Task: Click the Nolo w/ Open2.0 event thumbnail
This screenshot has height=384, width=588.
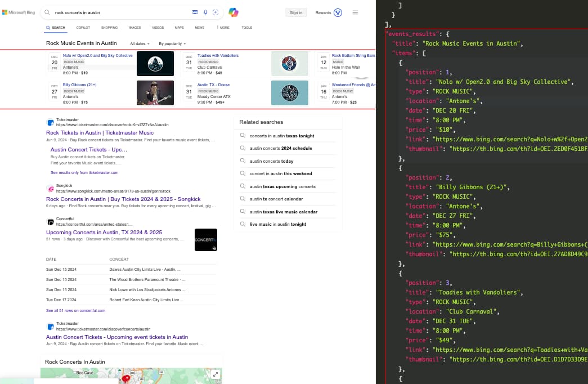Action: click(x=155, y=64)
